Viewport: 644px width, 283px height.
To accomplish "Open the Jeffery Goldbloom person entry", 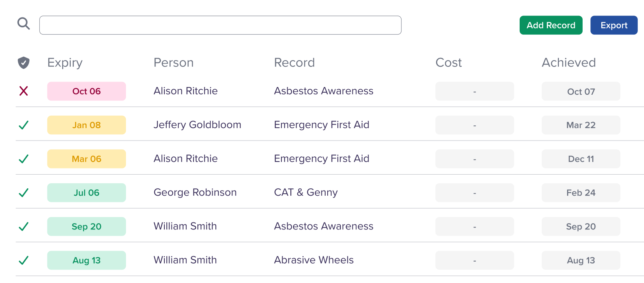I will click(197, 125).
